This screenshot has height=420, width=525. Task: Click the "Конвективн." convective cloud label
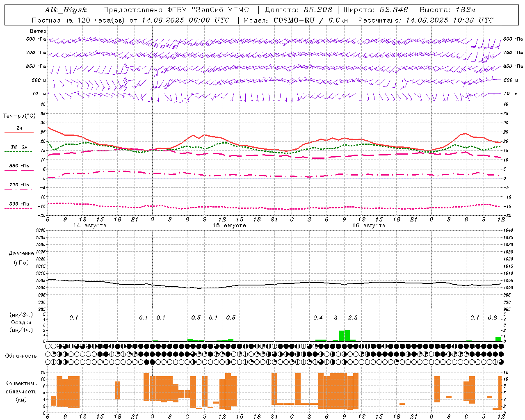click(x=21, y=383)
